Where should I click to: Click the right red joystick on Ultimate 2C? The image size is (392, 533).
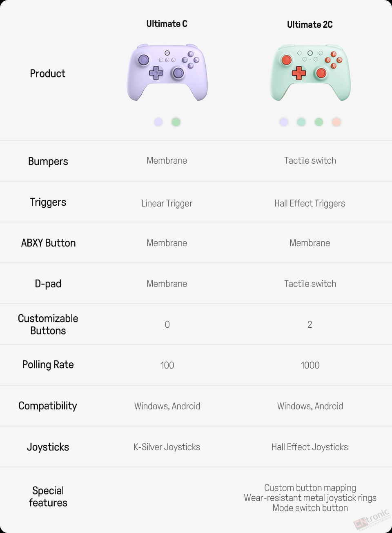click(x=321, y=73)
